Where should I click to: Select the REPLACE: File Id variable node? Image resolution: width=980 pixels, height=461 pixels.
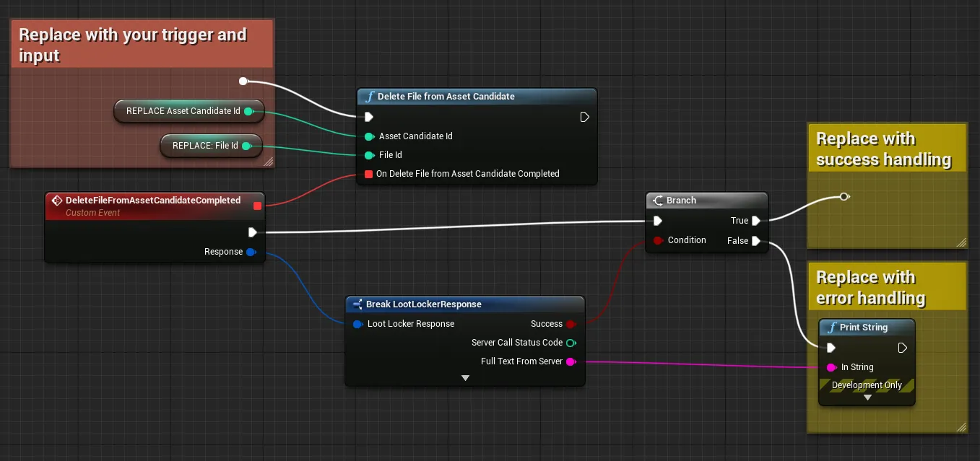[x=211, y=146]
